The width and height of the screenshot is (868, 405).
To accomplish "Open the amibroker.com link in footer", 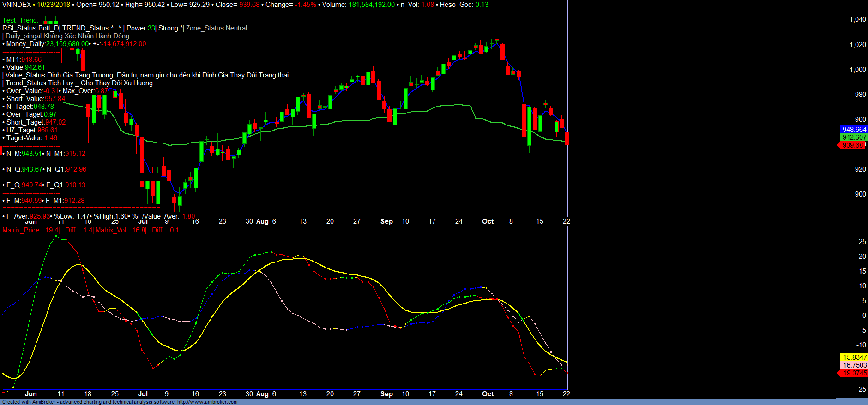I will tap(207, 402).
